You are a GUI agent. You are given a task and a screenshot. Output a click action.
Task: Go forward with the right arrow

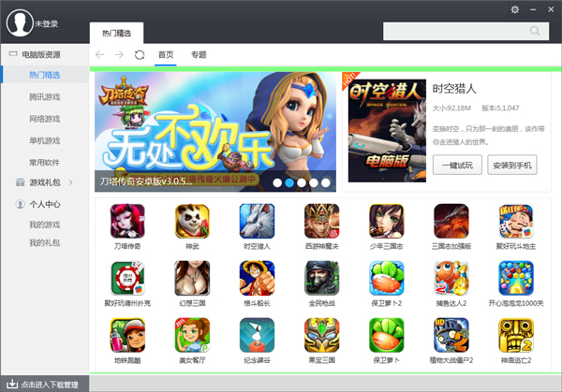(119, 55)
